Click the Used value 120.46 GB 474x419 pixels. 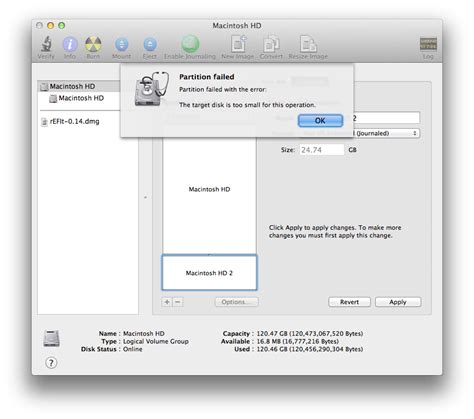tap(310, 349)
